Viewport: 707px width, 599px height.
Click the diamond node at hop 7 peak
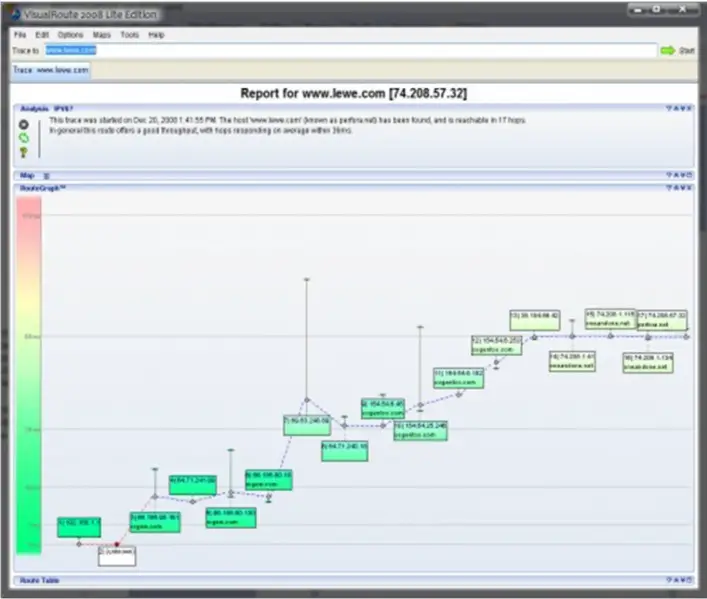(307, 400)
